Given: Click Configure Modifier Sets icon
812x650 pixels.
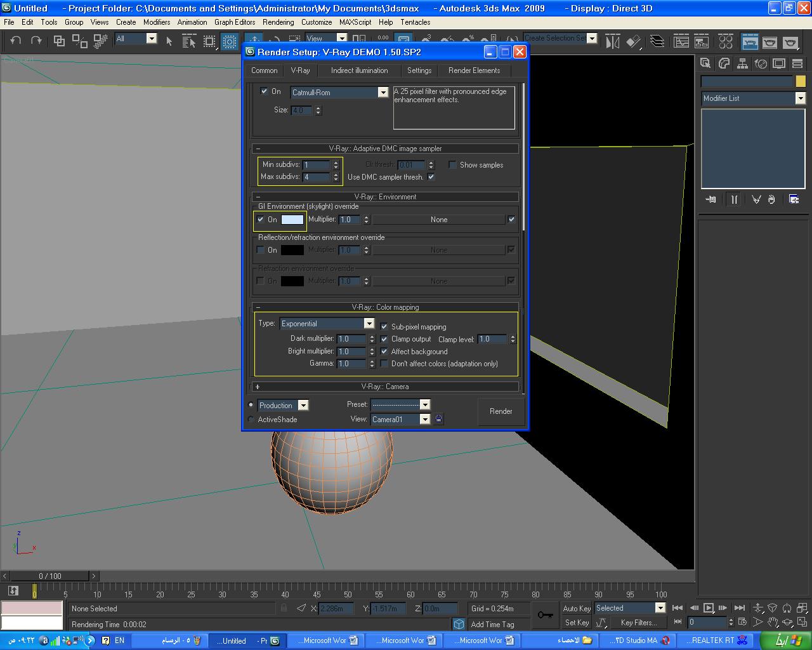Looking at the screenshot, I should [x=794, y=199].
